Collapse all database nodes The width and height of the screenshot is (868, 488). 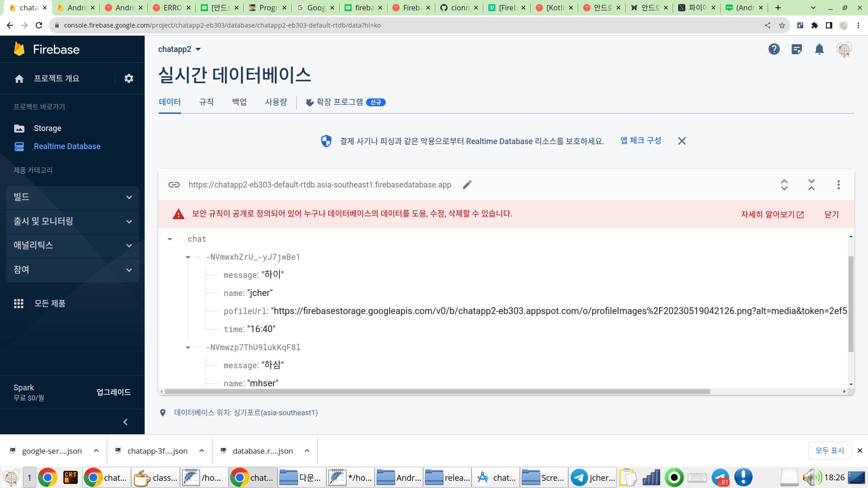[811, 185]
